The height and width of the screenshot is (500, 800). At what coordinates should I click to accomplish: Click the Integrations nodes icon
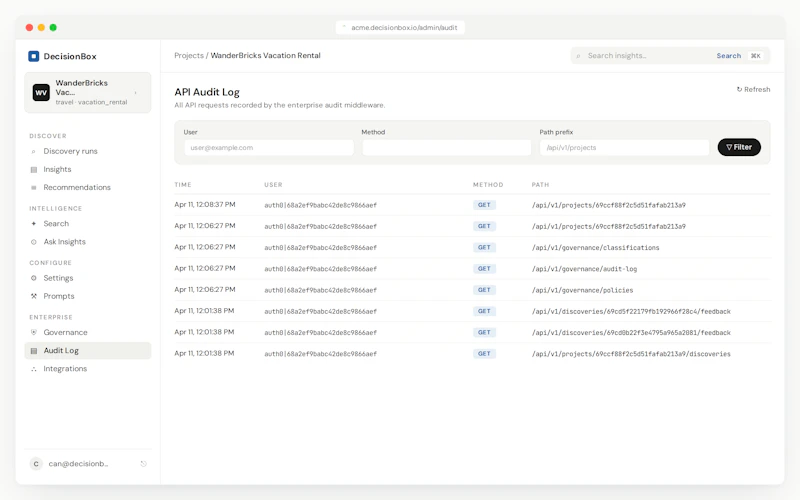[x=34, y=369]
